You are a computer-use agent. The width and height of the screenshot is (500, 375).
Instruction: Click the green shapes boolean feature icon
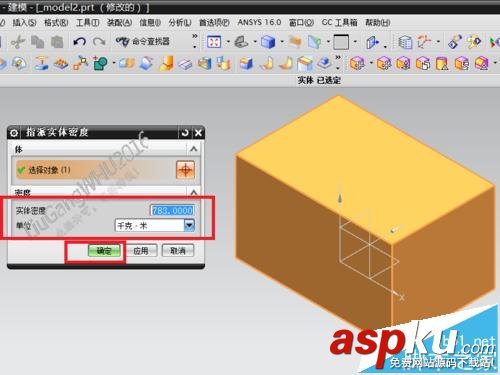100,63
